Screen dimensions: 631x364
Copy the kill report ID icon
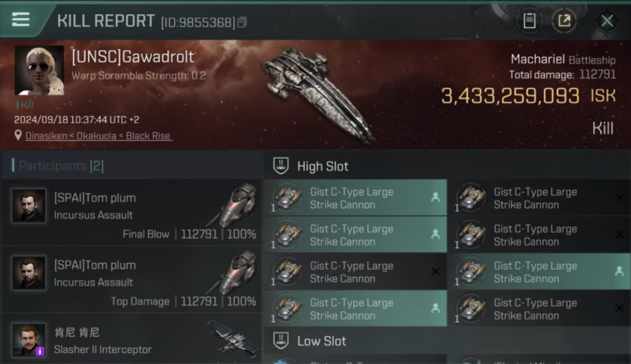tap(242, 22)
